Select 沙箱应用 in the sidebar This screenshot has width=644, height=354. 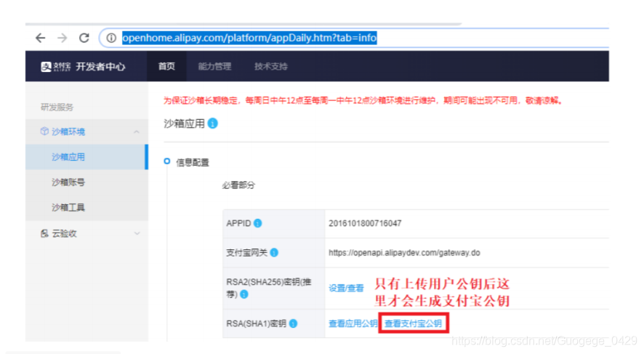(x=86, y=157)
